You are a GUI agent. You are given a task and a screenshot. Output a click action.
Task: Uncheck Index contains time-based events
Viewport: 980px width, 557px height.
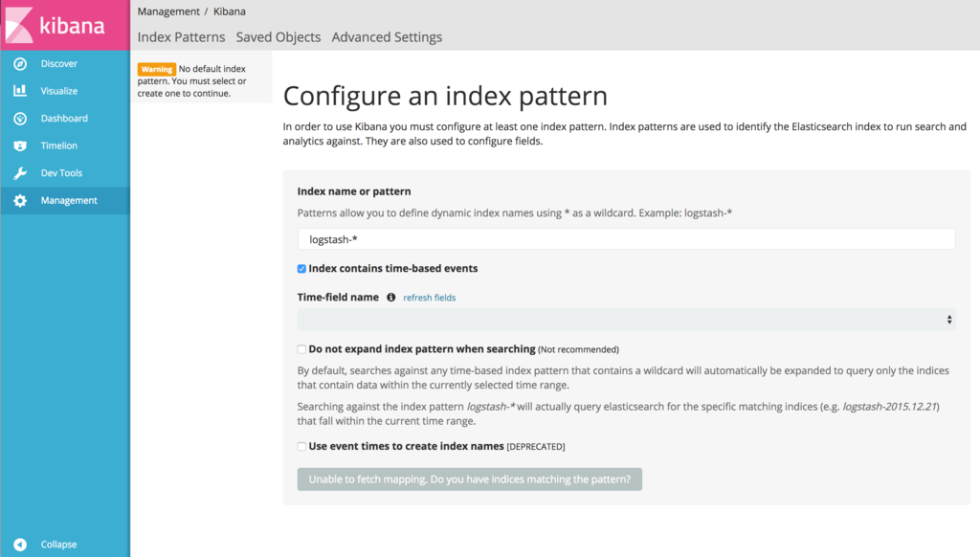[301, 269]
